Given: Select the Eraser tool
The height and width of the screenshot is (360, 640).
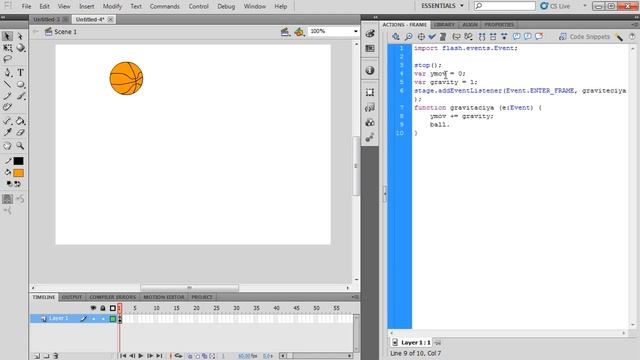Looking at the screenshot, I should click(x=20, y=132).
